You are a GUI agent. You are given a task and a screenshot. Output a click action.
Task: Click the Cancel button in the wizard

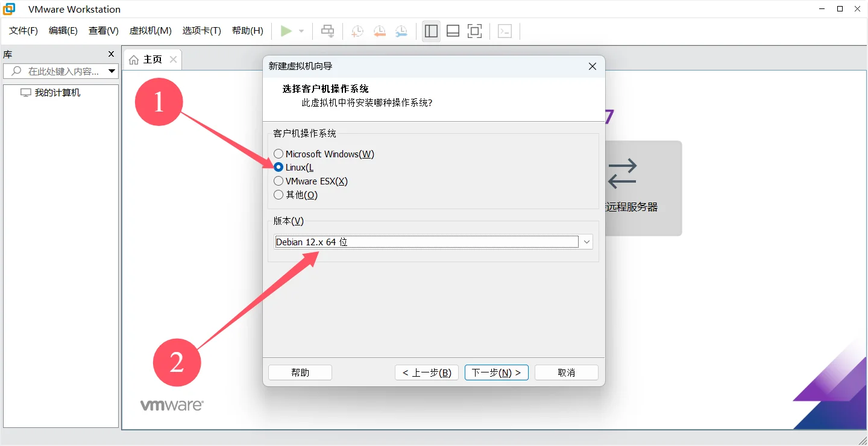click(567, 372)
